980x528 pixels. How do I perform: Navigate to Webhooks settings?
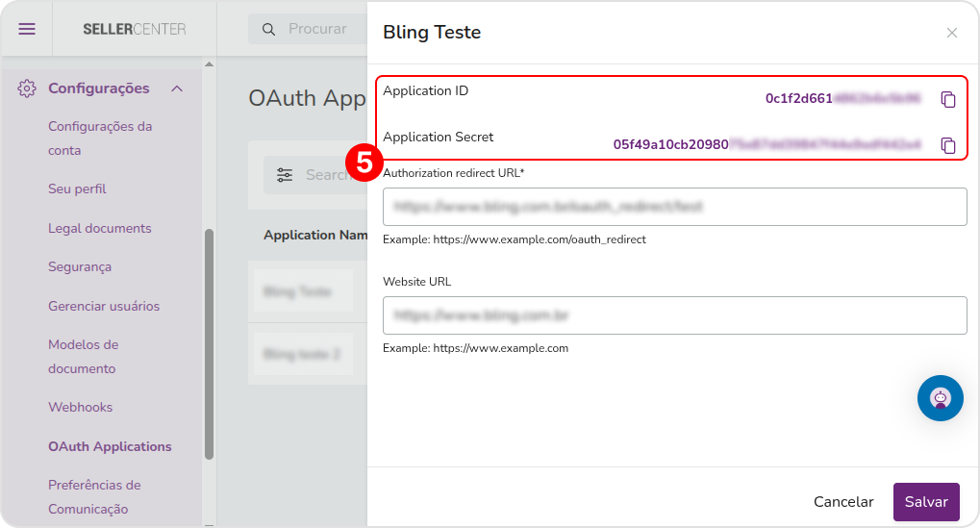[x=80, y=408]
